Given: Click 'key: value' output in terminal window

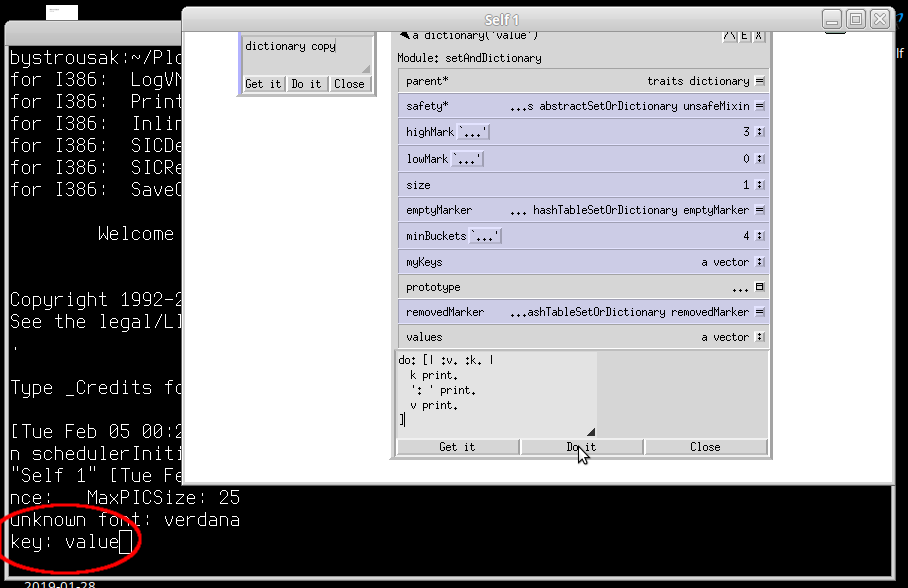Looking at the screenshot, I should coord(64,542).
